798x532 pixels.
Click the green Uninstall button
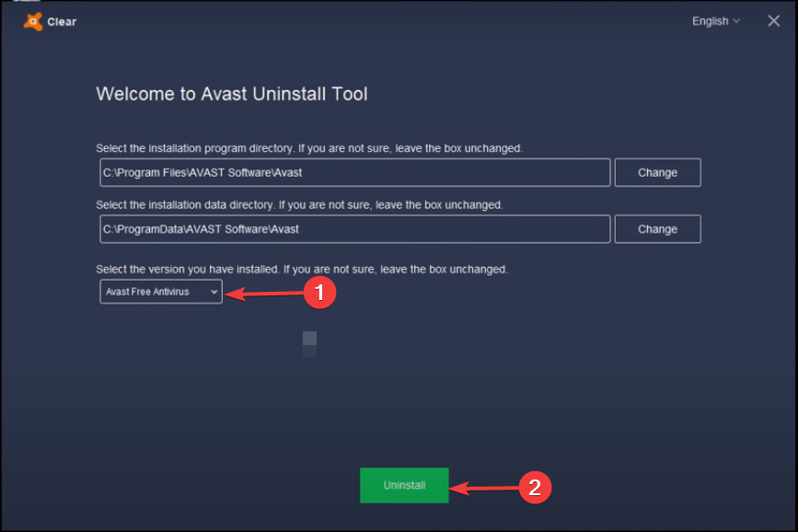click(404, 485)
